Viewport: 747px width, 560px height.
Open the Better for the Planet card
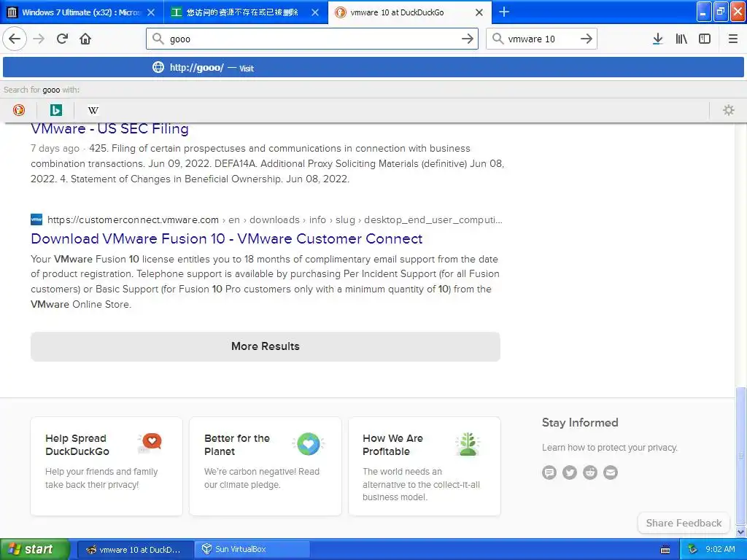[x=266, y=466]
